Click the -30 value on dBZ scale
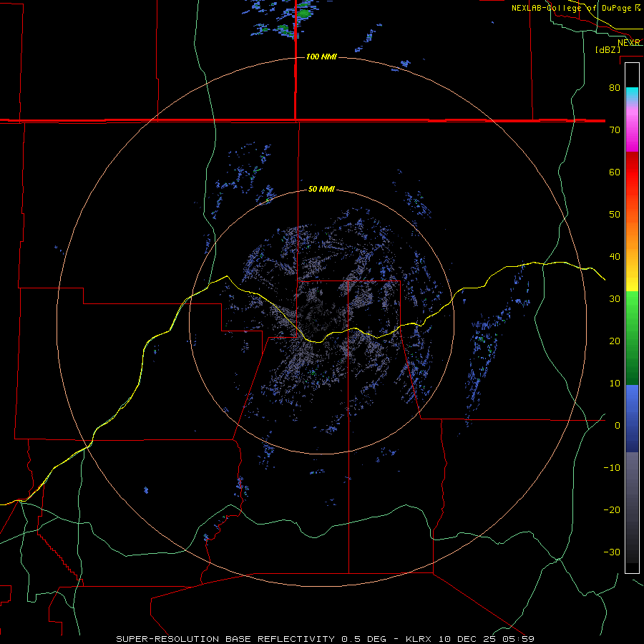The height and width of the screenshot is (644, 644). [x=612, y=552]
